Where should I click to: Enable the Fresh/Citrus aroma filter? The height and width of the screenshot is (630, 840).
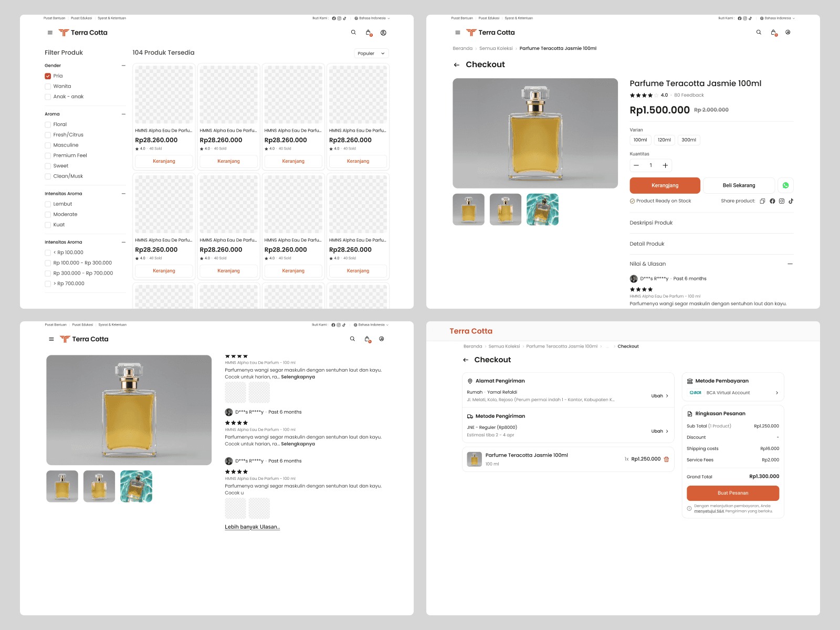(x=48, y=135)
